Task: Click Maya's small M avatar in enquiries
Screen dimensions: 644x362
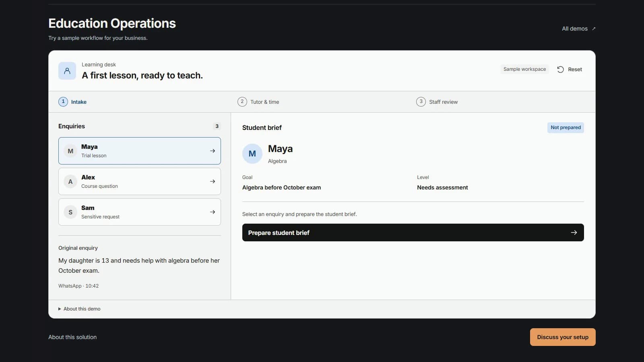Action: pos(70,151)
